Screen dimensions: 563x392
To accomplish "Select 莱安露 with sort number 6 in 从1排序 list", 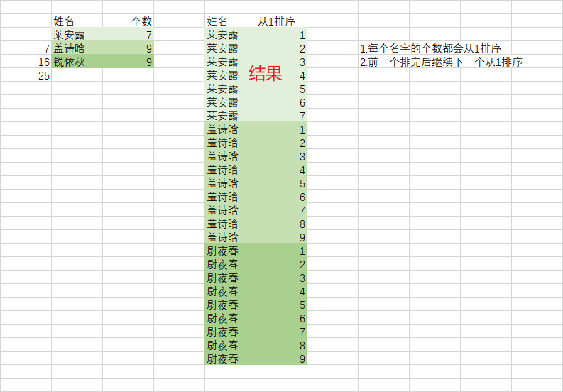I will pos(230,102).
